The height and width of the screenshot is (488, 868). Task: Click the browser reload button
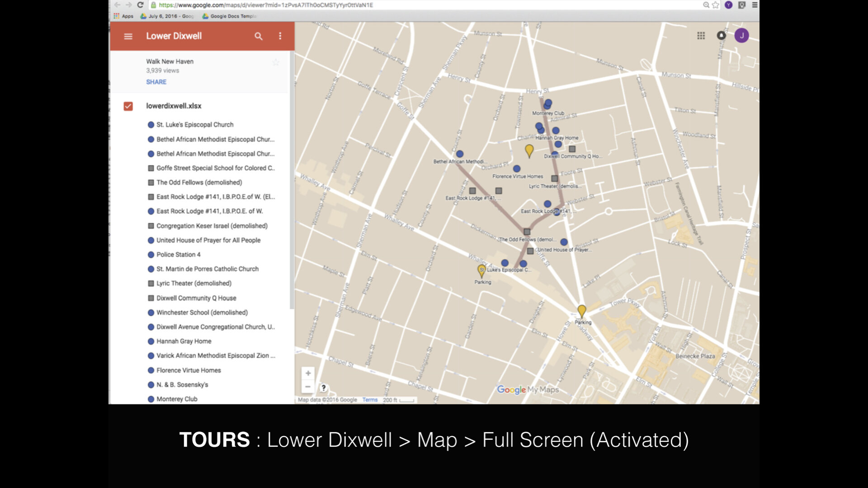[x=140, y=5]
